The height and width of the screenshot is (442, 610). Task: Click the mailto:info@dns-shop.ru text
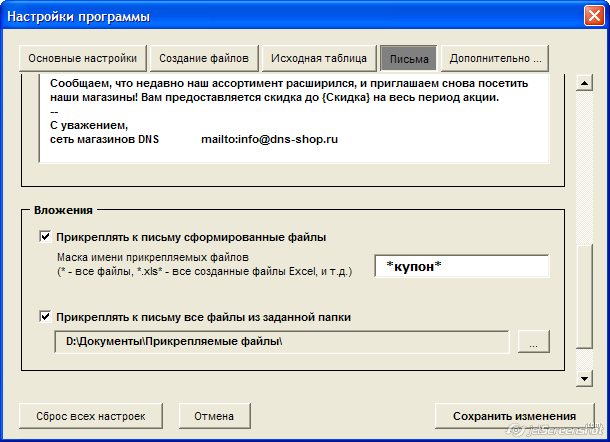[269, 139]
